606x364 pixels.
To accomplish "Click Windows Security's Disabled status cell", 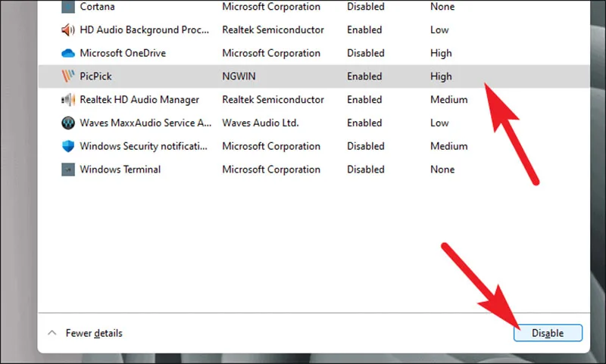I will 366,146.
